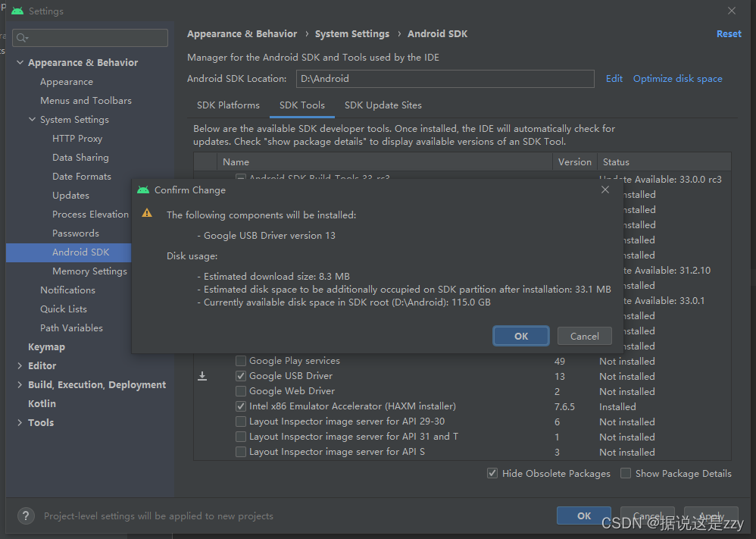Open Memory Settings page
Screen dimensions: 756x539
pos(89,271)
